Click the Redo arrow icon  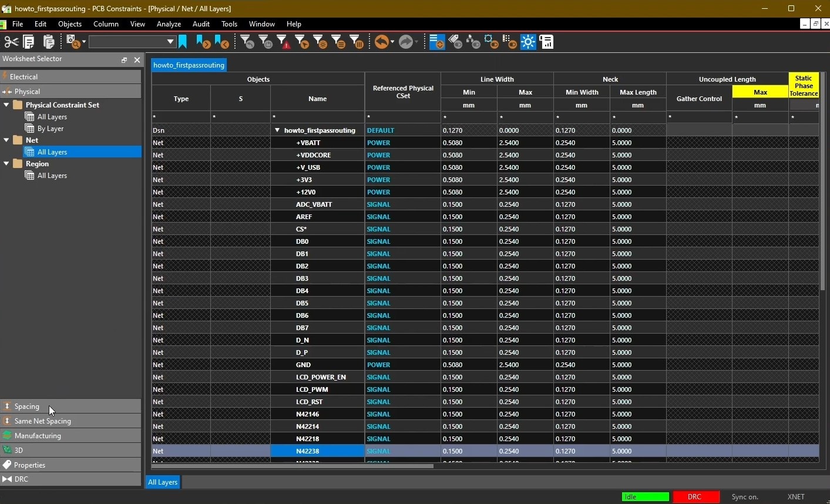(x=406, y=42)
